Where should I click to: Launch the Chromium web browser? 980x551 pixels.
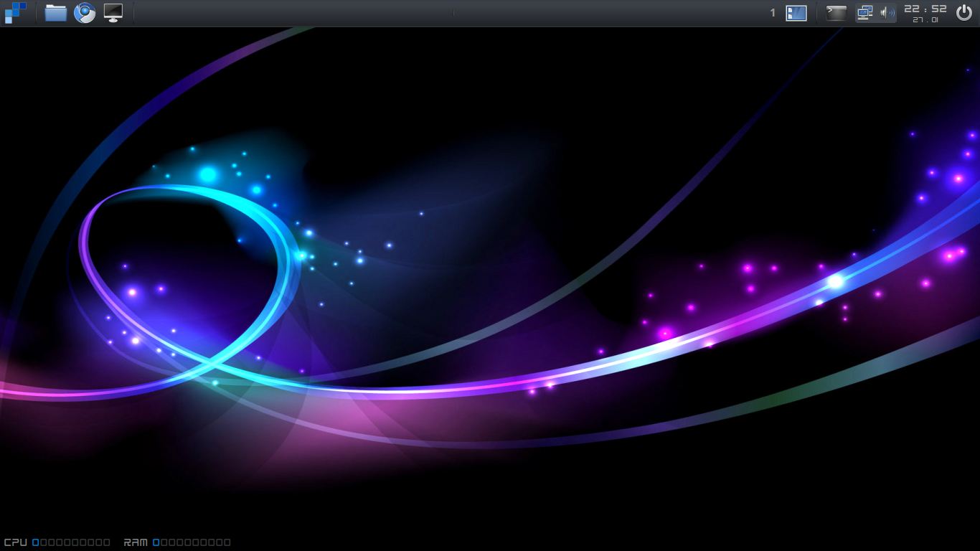click(x=85, y=11)
